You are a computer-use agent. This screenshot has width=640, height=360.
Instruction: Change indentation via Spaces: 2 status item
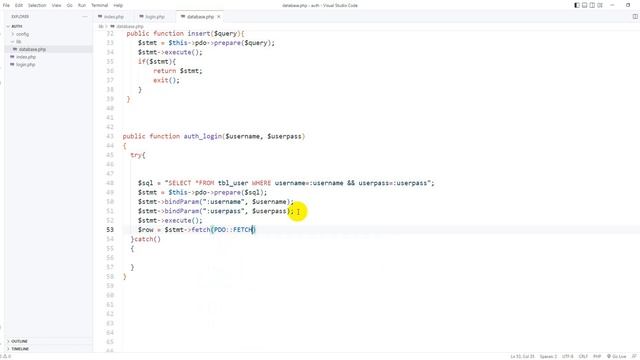click(x=548, y=356)
